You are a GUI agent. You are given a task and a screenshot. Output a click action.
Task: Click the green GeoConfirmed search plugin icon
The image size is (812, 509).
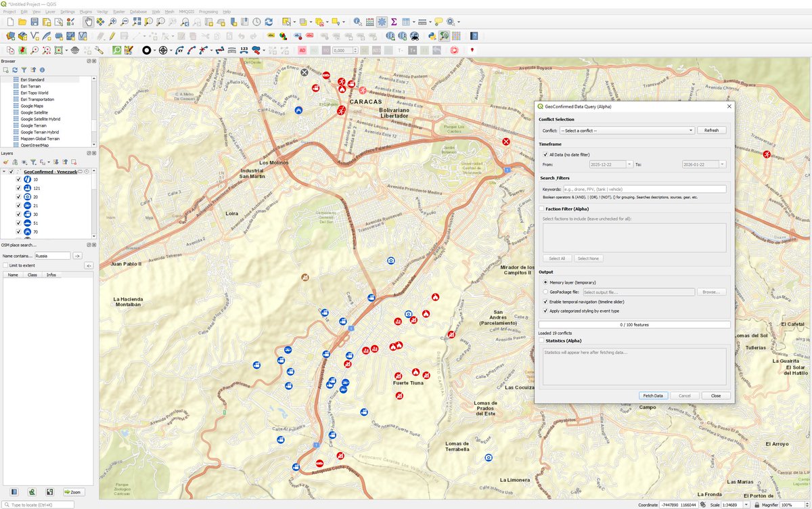[x=117, y=49]
